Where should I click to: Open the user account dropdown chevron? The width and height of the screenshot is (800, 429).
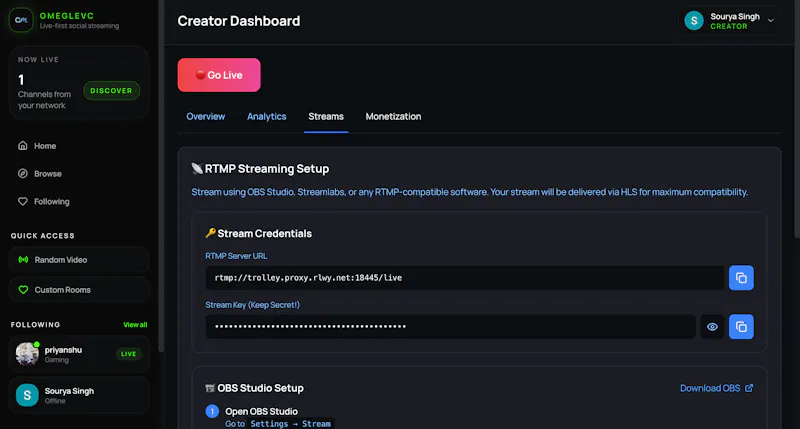pos(771,21)
